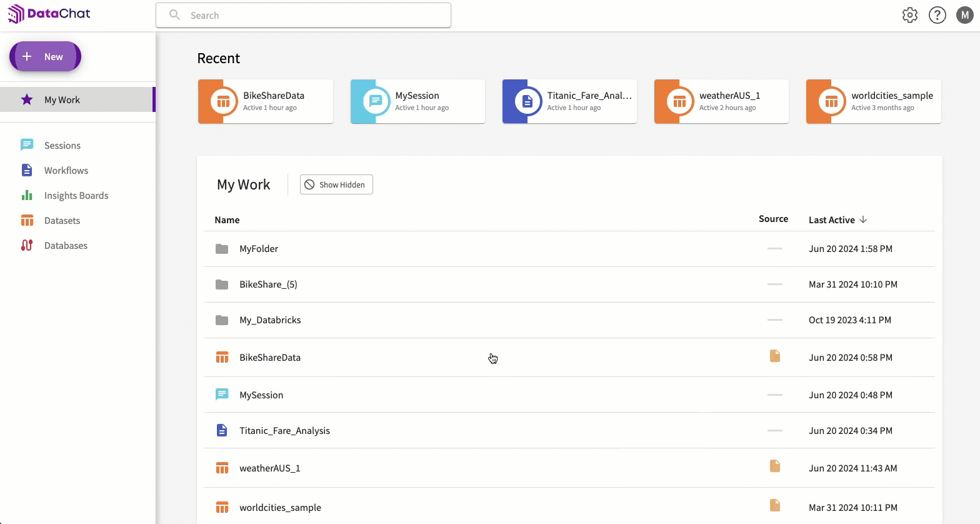This screenshot has width=980, height=524.
Task: Click the MySession row session icon
Action: [x=222, y=395]
